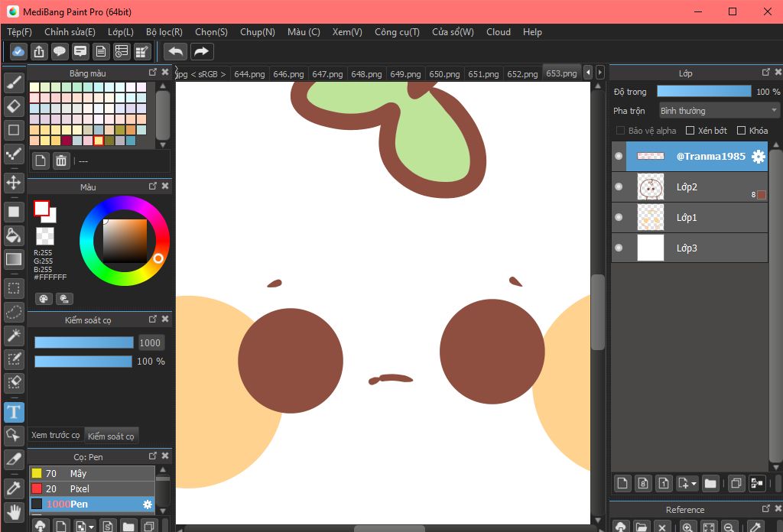Select the Hand pan tool

[14, 511]
